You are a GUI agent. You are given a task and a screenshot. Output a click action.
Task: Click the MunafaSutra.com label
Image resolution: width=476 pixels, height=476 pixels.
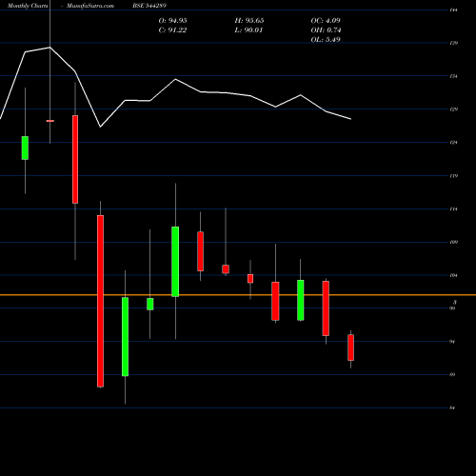(x=90, y=6)
